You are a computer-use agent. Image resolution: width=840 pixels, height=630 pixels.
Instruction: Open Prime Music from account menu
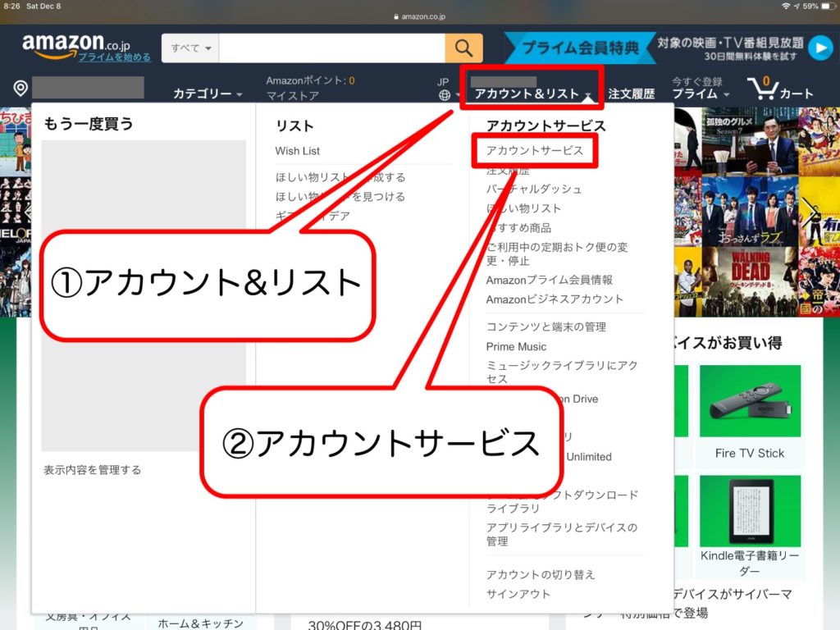[516, 346]
